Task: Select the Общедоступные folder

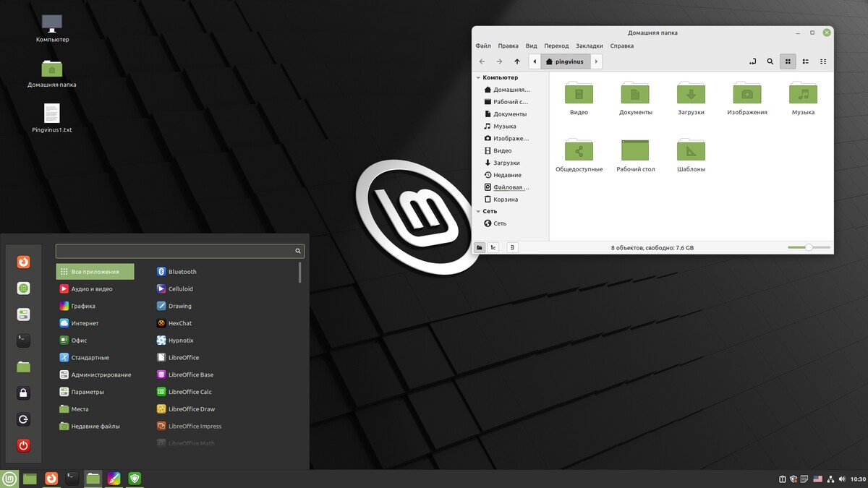Action: pyautogui.click(x=579, y=155)
